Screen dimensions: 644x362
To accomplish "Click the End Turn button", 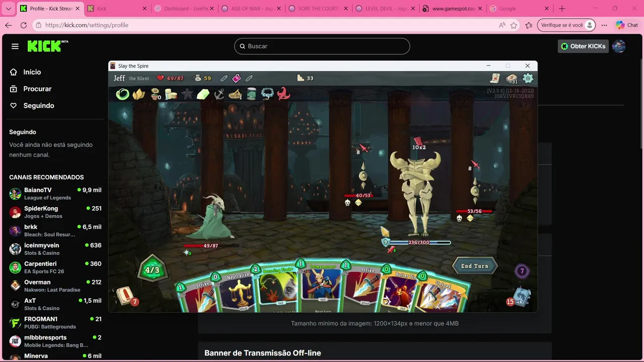I will point(474,266).
